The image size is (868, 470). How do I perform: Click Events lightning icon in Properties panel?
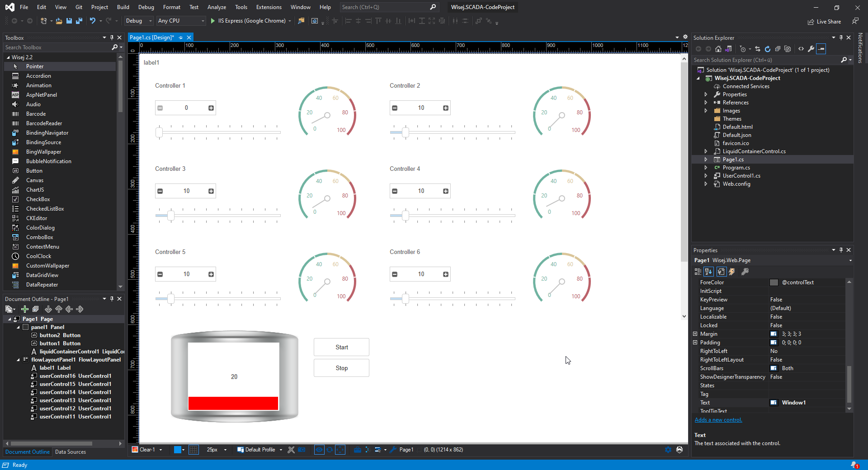click(732, 272)
